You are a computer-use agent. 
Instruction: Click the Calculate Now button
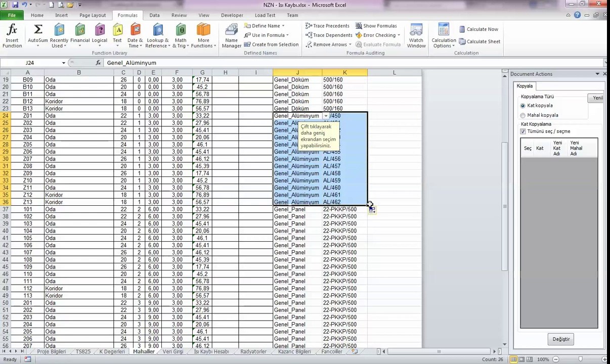coord(478,29)
